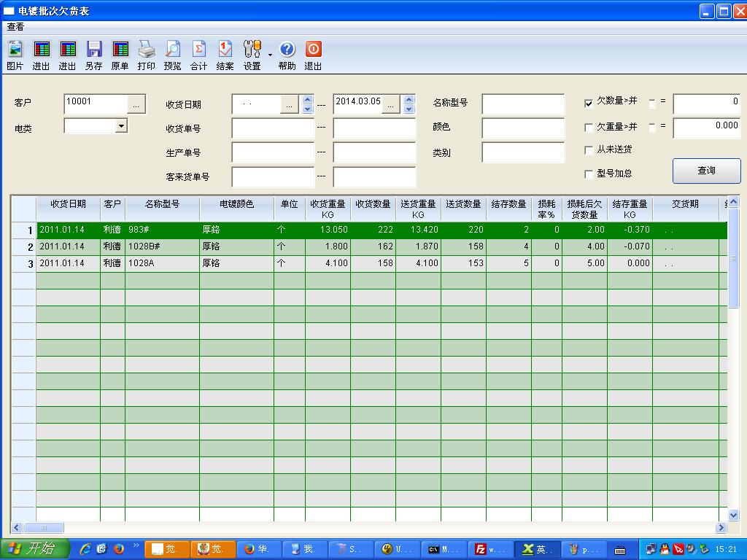Launch Internet Explorer from quick launch

click(x=85, y=549)
